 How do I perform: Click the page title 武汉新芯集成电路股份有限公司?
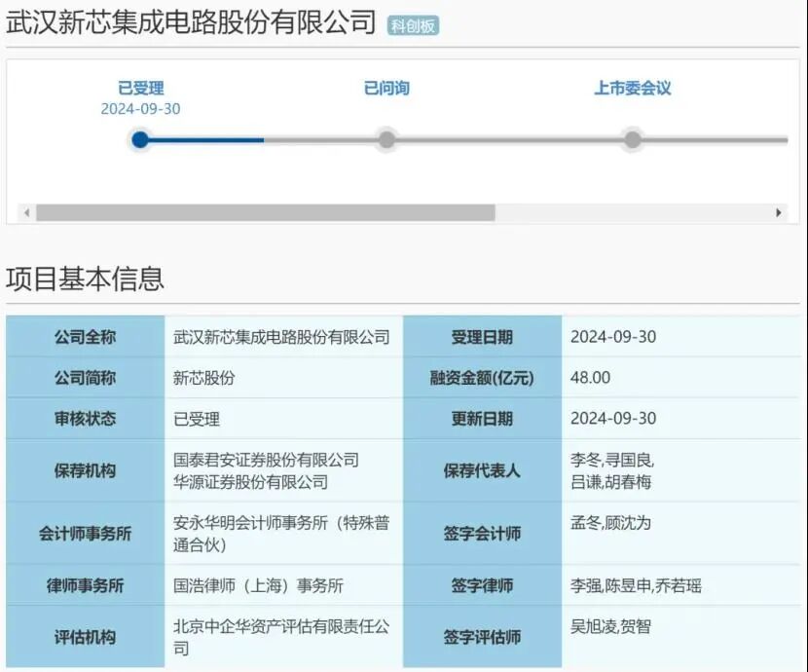click(x=191, y=22)
